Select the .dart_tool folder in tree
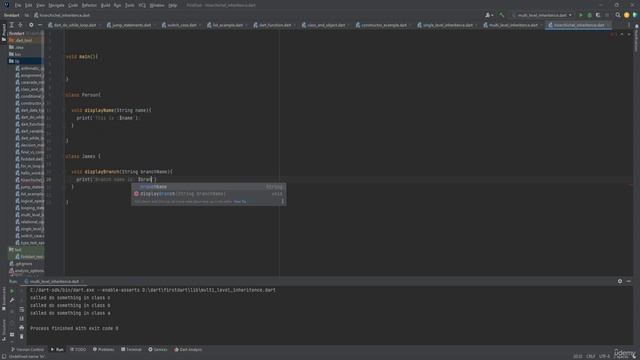 pos(24,40)
